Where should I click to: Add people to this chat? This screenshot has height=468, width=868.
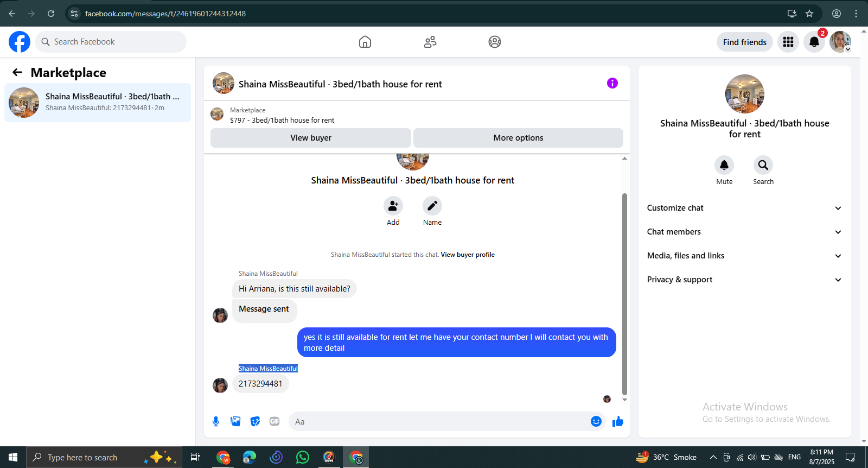(x=393, y=206)
